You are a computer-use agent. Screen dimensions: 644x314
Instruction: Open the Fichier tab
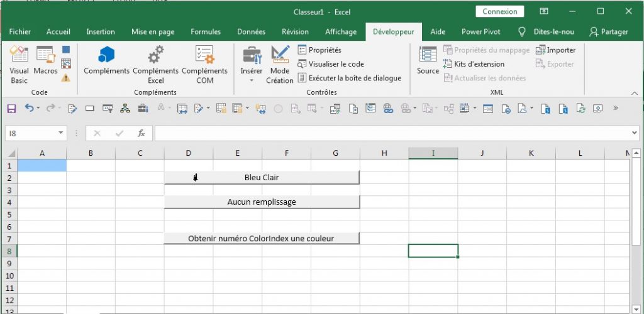pyautogui.click(x=19, y=31)
